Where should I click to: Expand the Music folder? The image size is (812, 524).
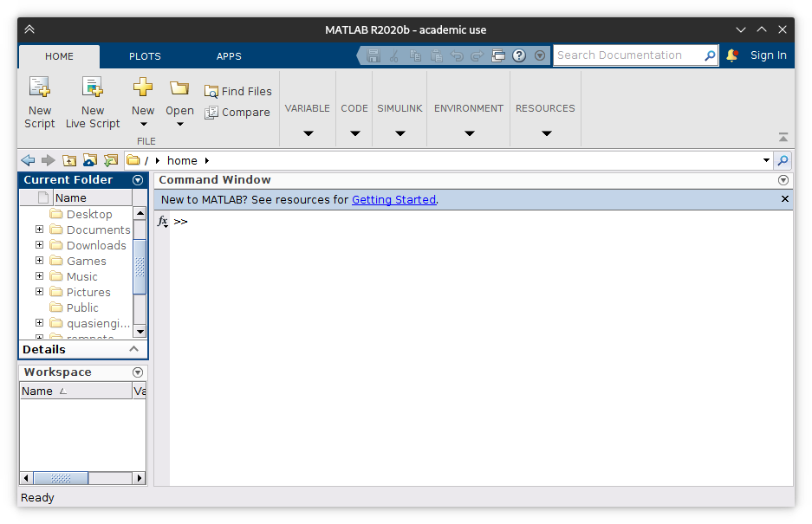click(39, 275)
